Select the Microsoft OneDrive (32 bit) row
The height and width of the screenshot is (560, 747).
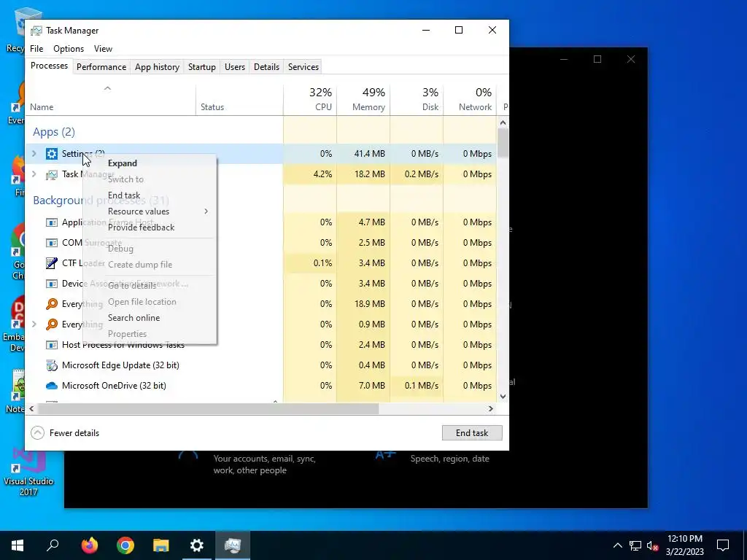[261, 386]
